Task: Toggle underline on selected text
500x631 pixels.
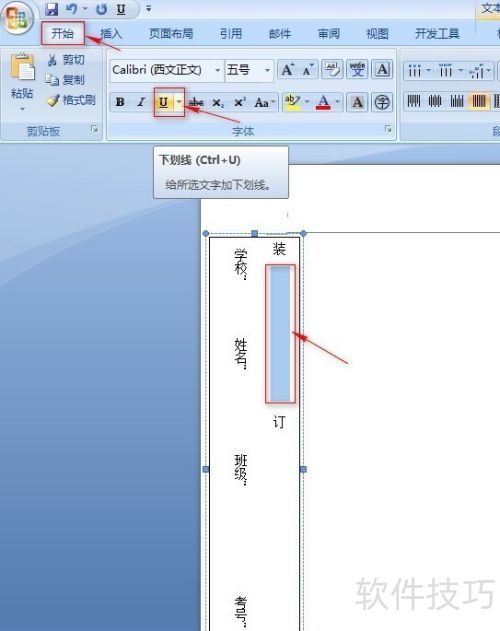Action: click(163, 102)
